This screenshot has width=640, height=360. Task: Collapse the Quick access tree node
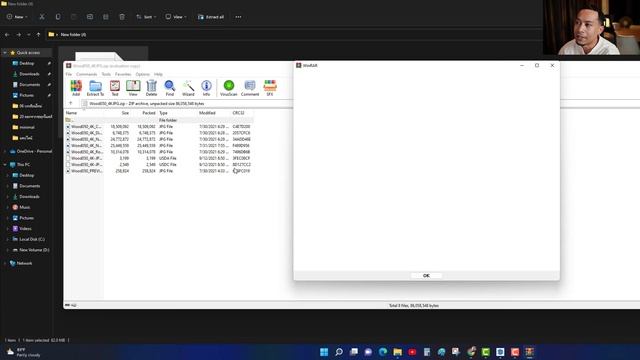pyautogui.click(x=5, y=53)
